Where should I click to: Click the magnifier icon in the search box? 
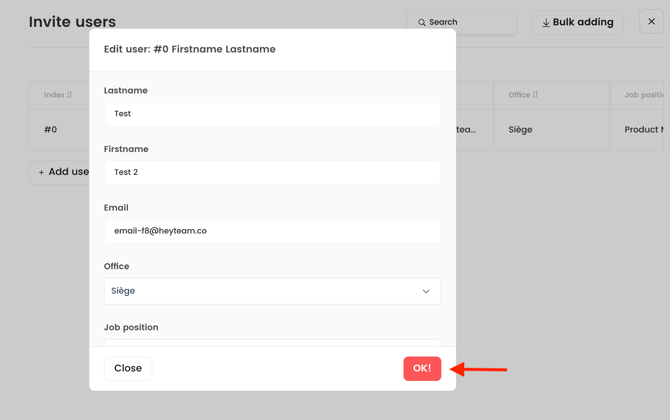pos(422,22)
